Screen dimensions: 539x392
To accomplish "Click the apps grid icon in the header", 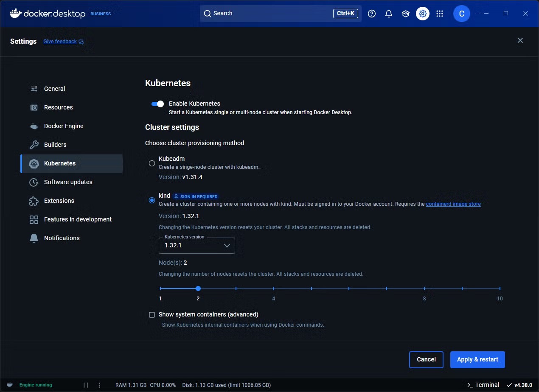I will coord(440,14).
